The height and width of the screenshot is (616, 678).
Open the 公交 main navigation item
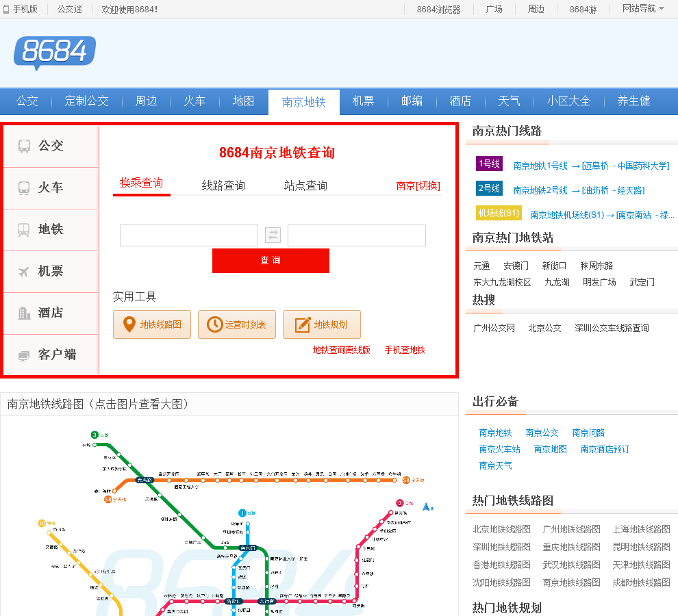click(27, 101)
